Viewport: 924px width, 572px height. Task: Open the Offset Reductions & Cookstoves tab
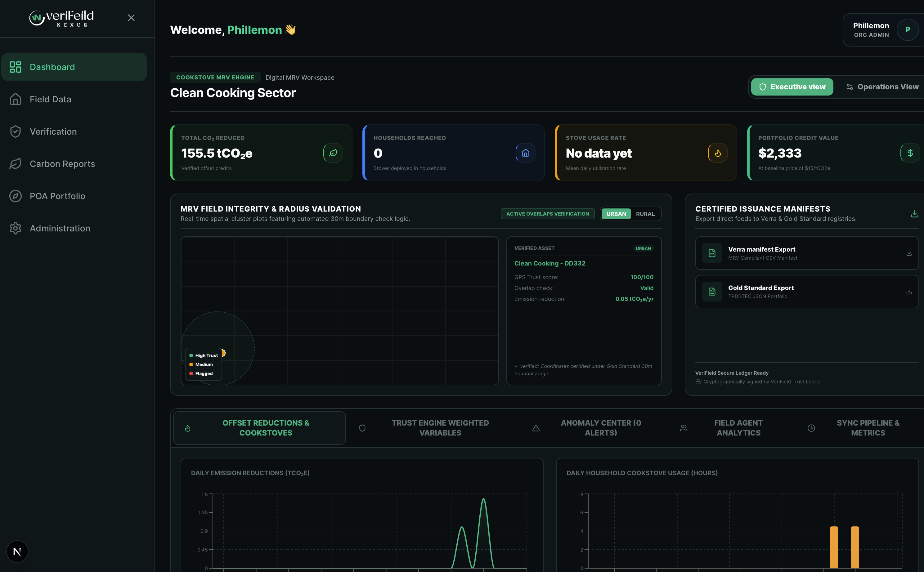(x=260, y=428)
